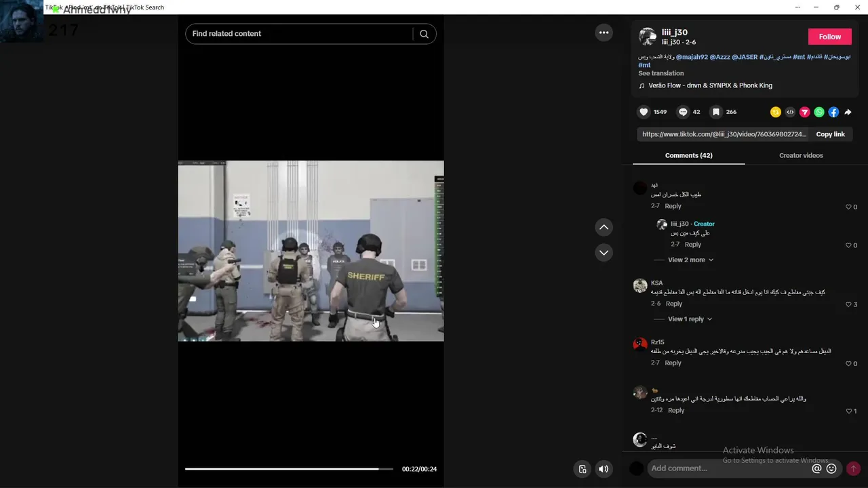Click the embed code icon
This screenshot has height=488, width=868.
click(x=790, y=112)
